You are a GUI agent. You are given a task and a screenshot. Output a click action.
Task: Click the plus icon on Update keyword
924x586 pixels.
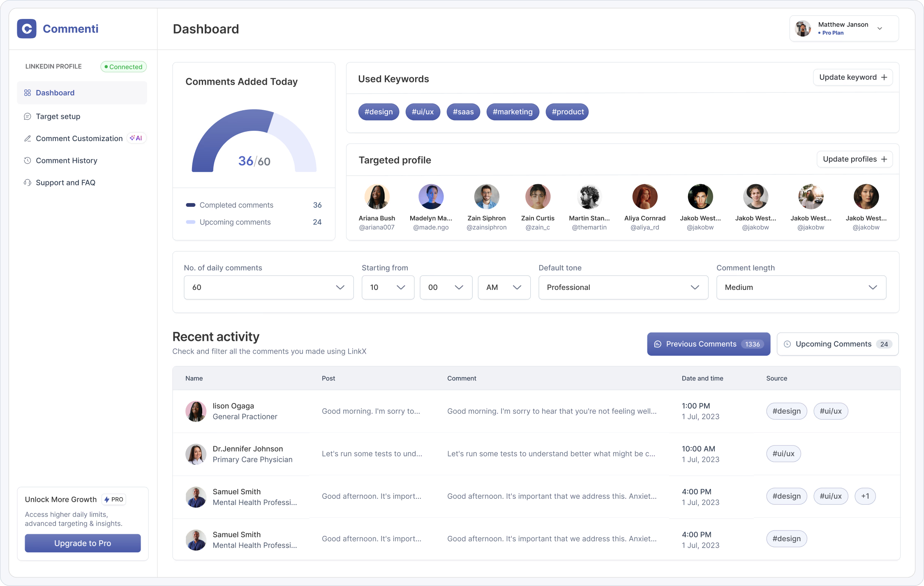click(884, 77)
